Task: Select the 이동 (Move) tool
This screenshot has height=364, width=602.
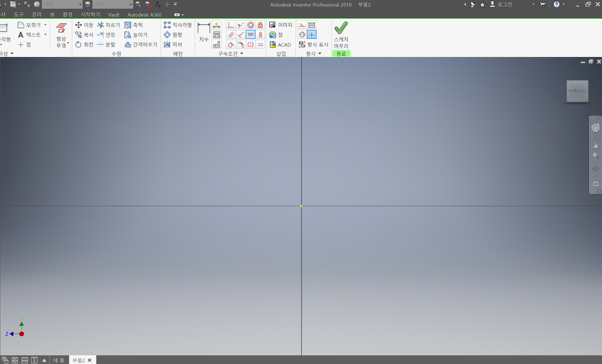Action: [x=84, y=25]
